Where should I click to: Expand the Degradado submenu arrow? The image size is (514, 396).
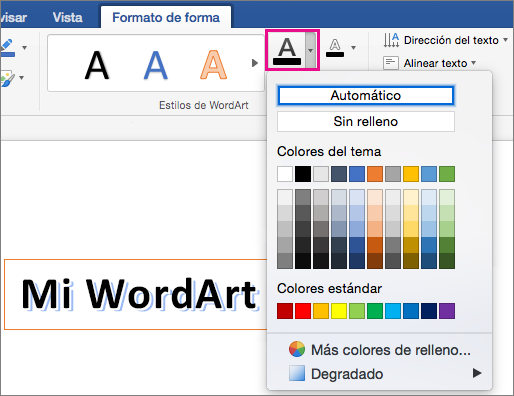(477, 373)
